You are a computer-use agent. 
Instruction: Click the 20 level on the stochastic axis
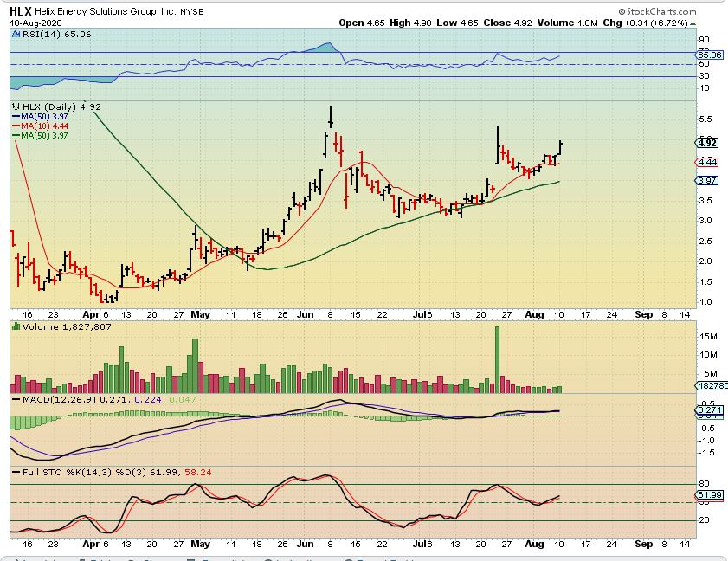[x=704, y=520]
